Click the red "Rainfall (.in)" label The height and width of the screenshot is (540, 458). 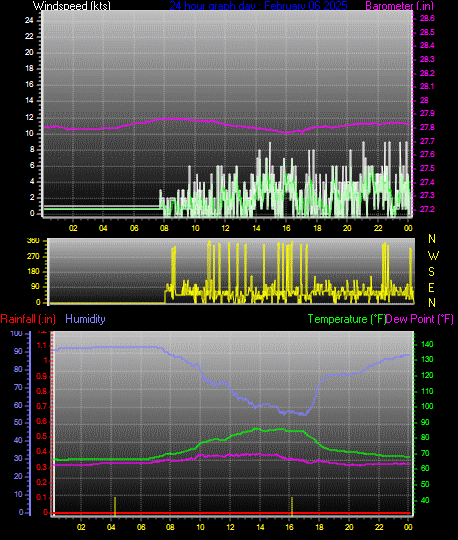tap(28, 319)
